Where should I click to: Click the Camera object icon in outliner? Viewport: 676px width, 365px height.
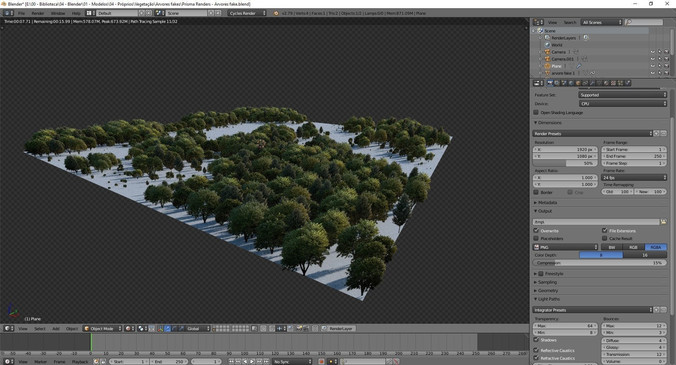coord(548,52)
